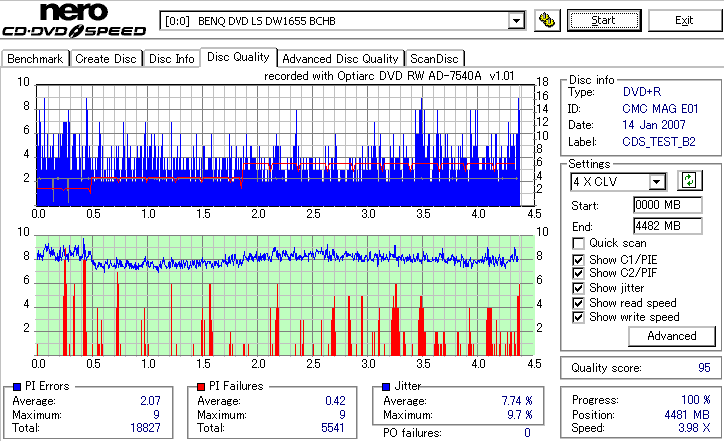The image size is (724, 441).
Task: Open the Create Disc tab
Action: point(106,59)
